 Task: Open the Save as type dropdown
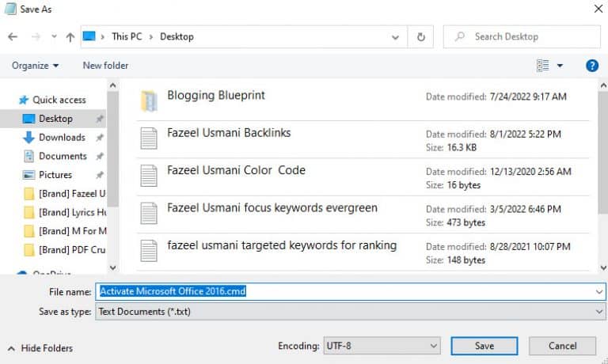click(598, 312)
